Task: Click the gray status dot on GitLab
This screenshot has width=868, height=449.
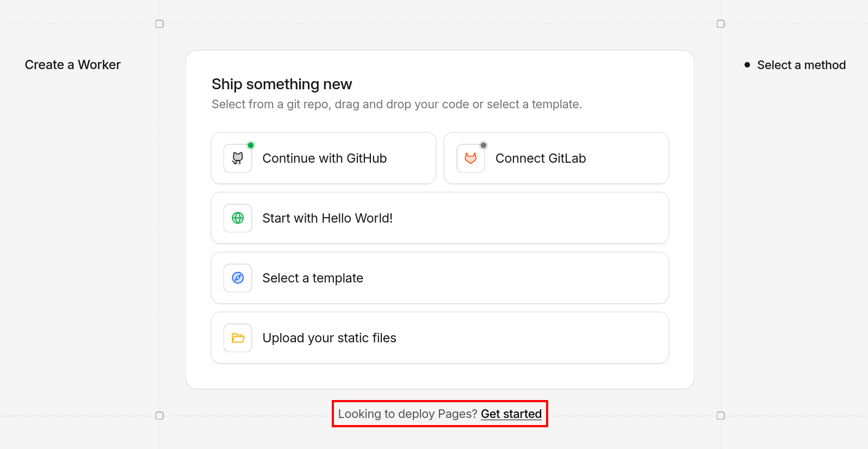Action: 483,145
